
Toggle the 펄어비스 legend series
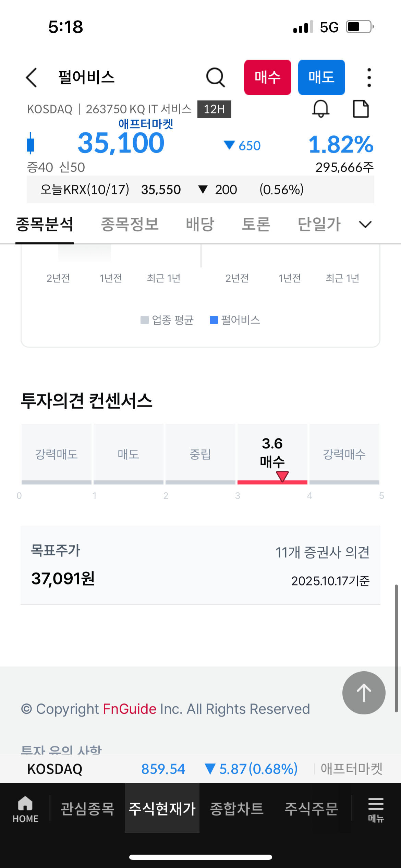[x=235, y=320]
